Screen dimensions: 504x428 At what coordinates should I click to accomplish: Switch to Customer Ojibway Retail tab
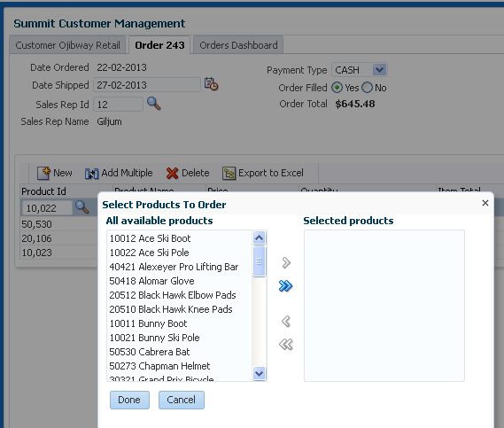click(x=67, y=45)
